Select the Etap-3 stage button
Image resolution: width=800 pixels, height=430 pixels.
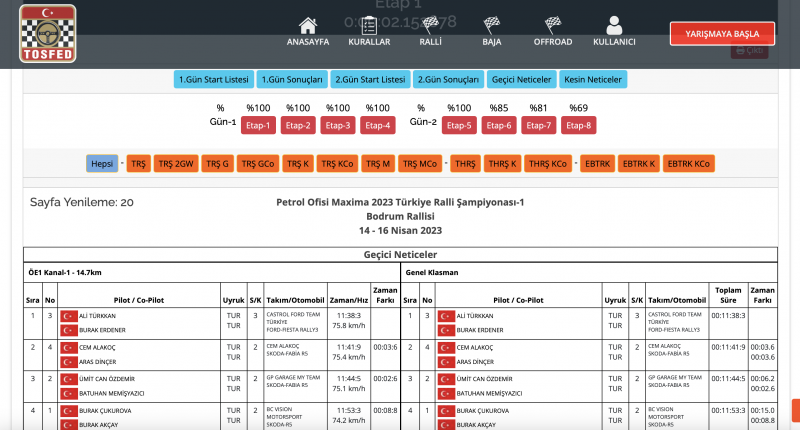(x=338, y=125)
